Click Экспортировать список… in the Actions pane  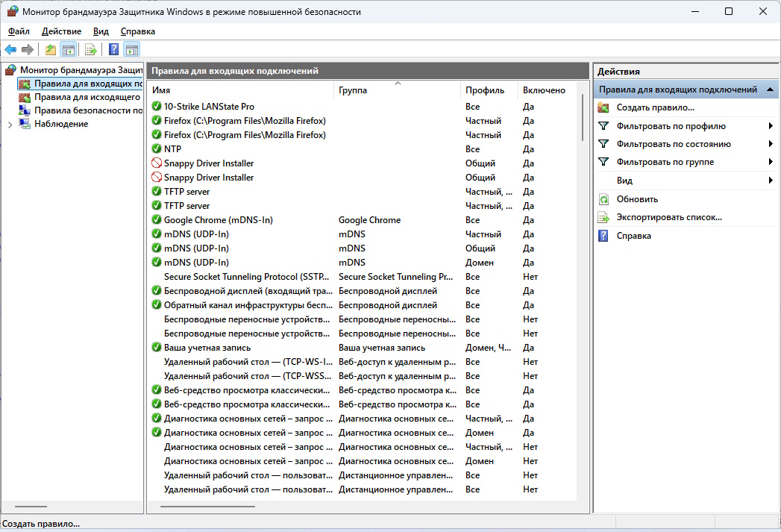668,217
